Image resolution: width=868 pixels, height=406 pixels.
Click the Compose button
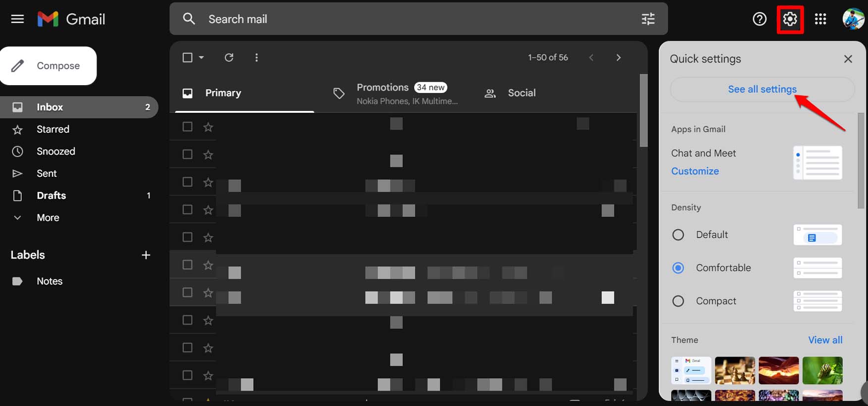(x=48, y=66)
